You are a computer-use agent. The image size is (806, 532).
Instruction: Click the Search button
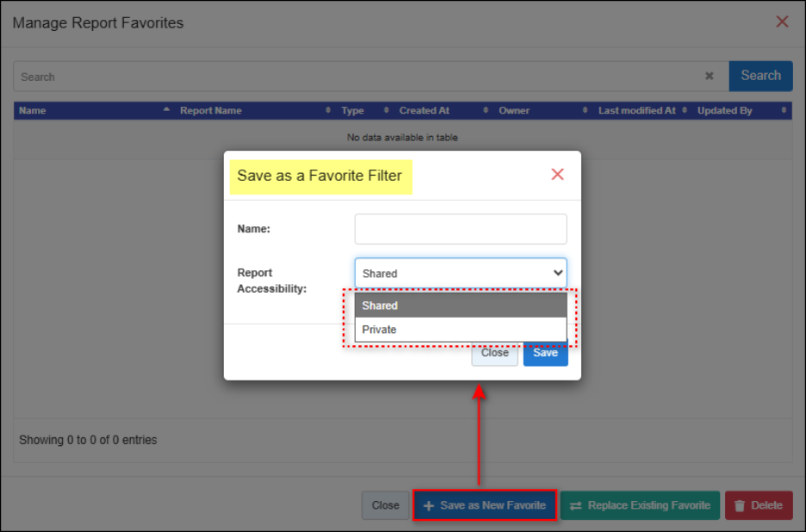coord(760,76)
